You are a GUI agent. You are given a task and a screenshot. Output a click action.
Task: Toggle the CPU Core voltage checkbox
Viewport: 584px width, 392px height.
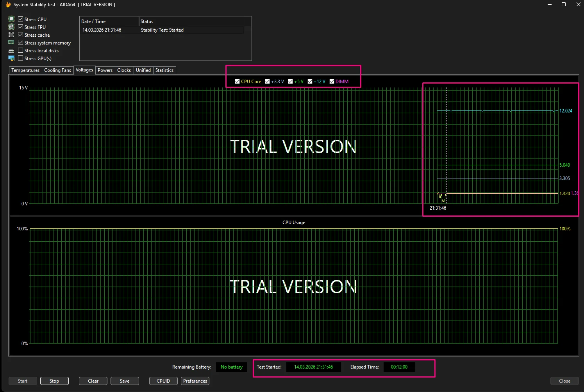237,82
